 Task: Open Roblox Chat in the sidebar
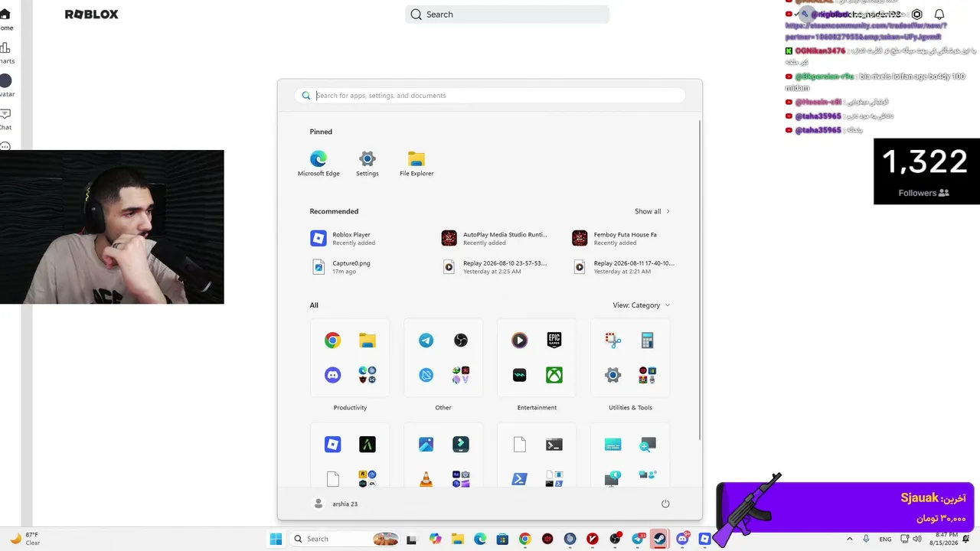(x=5, y=119)
